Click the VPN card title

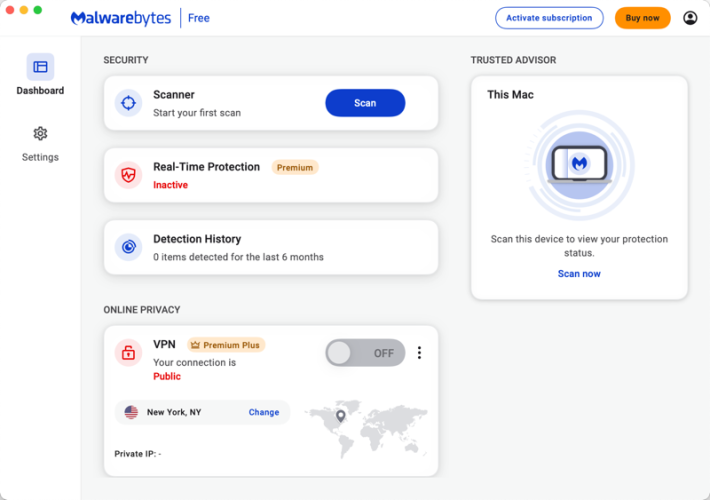coord(164,344)
